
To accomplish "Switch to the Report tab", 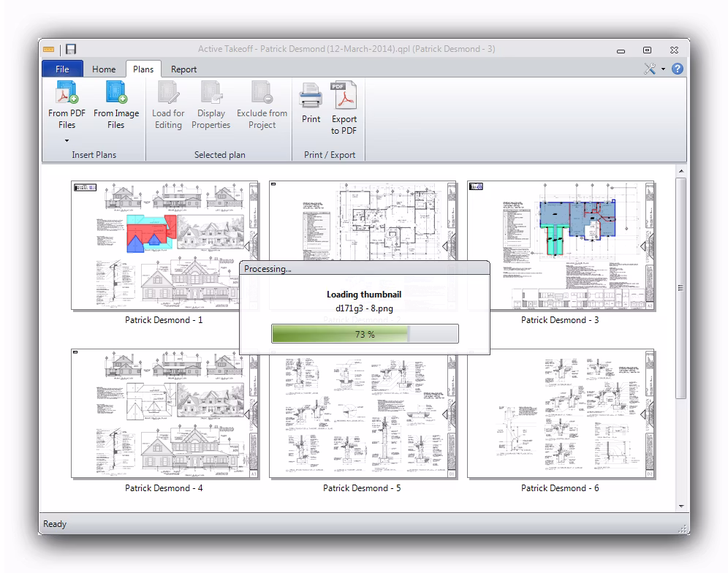I will pos(183,69).
